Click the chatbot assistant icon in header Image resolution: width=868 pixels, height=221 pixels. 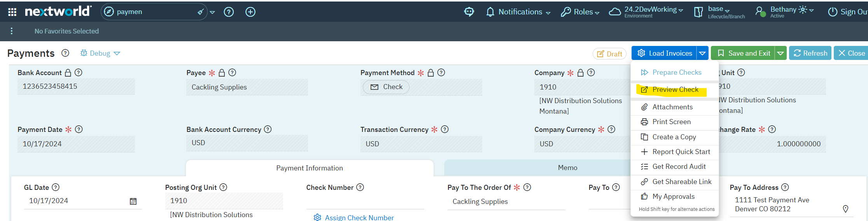tap(469, 12)
